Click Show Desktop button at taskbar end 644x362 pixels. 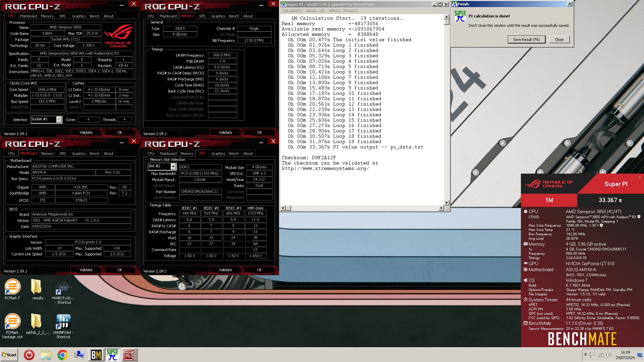tap(640, 355)
